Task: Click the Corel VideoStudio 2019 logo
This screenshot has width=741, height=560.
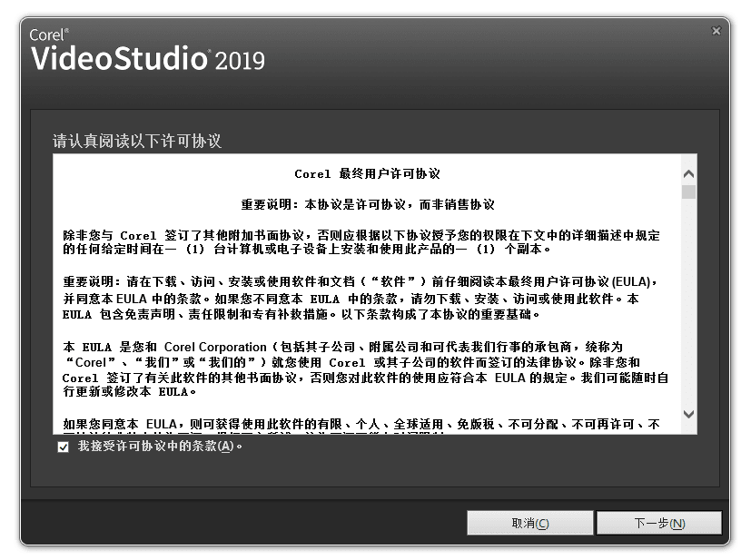Action: (147, 50)
